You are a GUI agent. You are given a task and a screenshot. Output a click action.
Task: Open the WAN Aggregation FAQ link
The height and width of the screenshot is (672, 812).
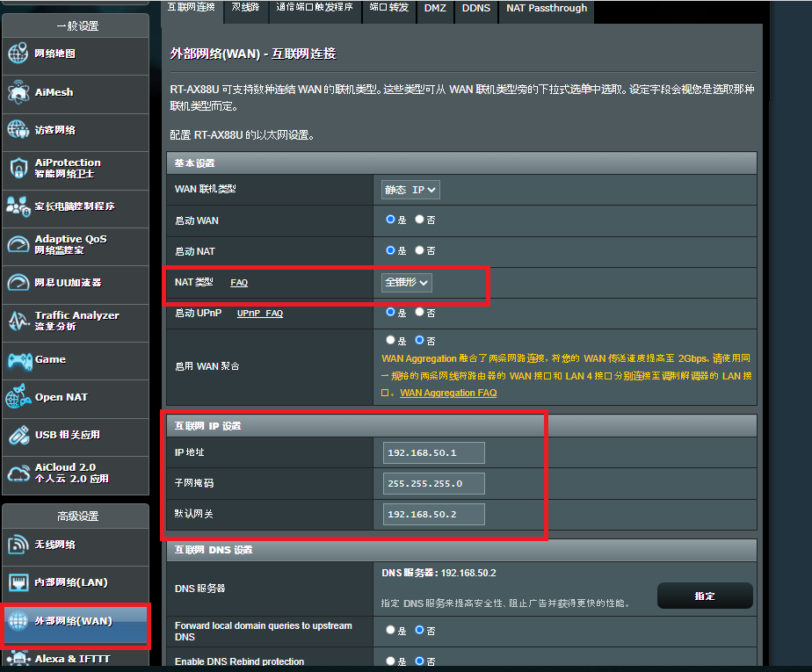pos(448,393)
